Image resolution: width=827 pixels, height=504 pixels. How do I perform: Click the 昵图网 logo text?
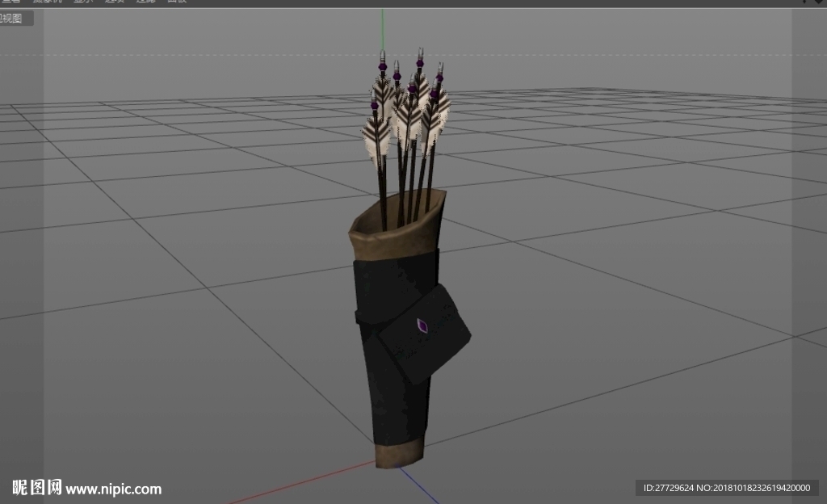(37, 487)
